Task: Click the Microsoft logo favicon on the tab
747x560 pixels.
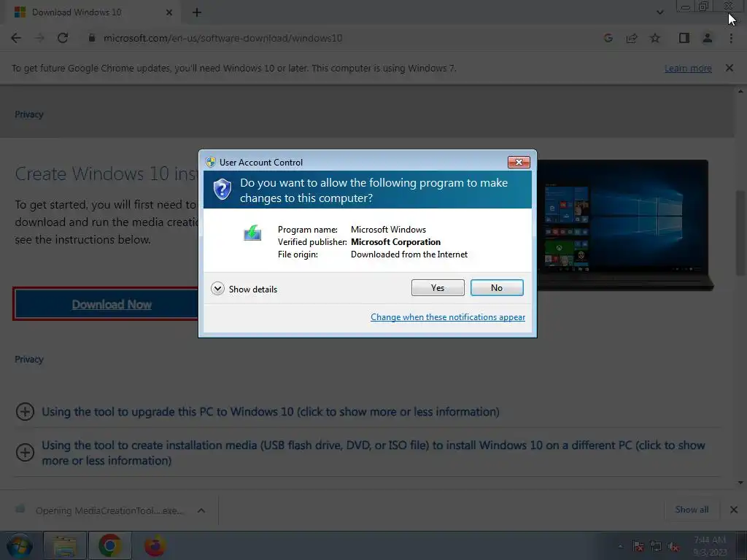Action: click(20, 12)
